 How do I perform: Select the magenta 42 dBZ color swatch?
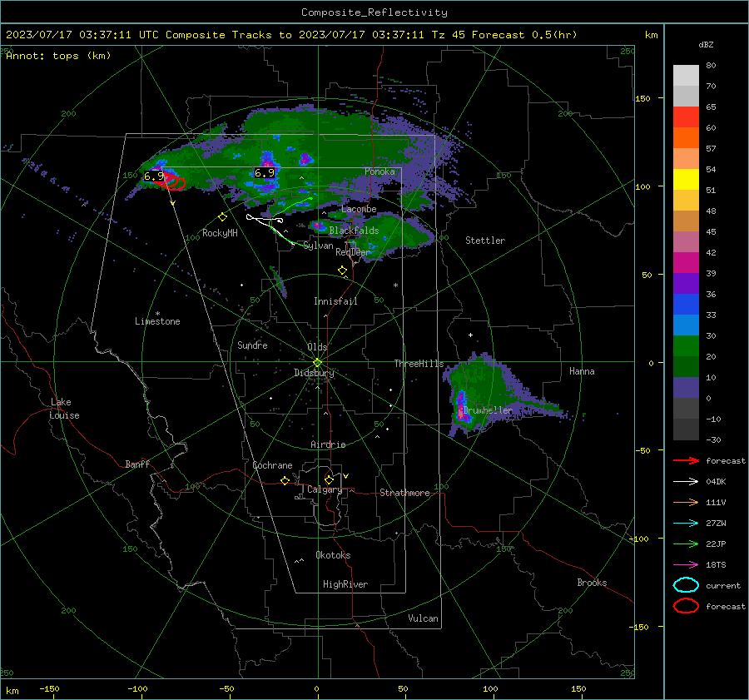[x=686, y=262]
